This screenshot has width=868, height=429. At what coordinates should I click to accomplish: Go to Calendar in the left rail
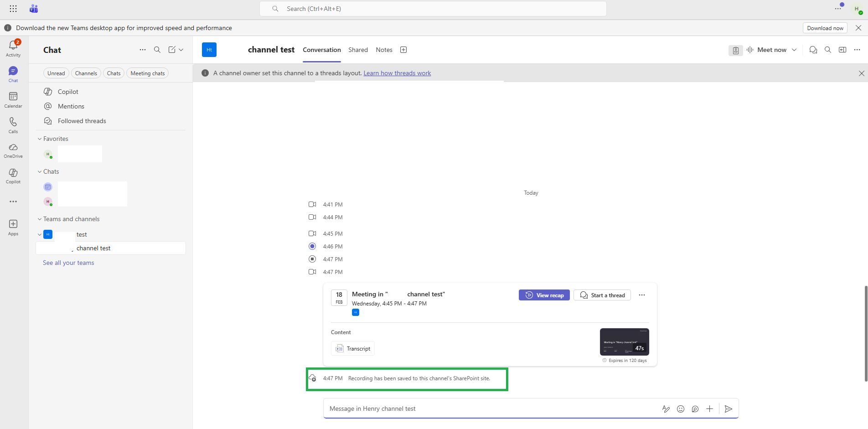click(13, 100)
